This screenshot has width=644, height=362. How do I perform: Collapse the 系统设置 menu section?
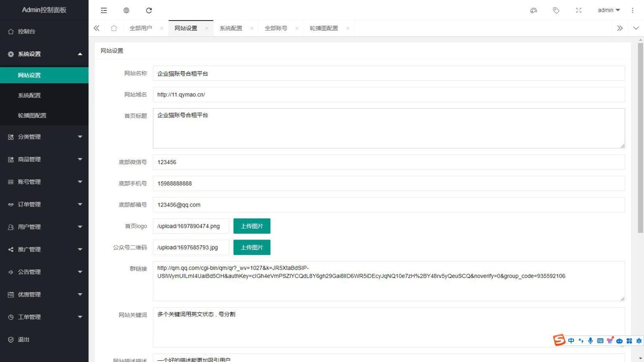coord(44,54)
